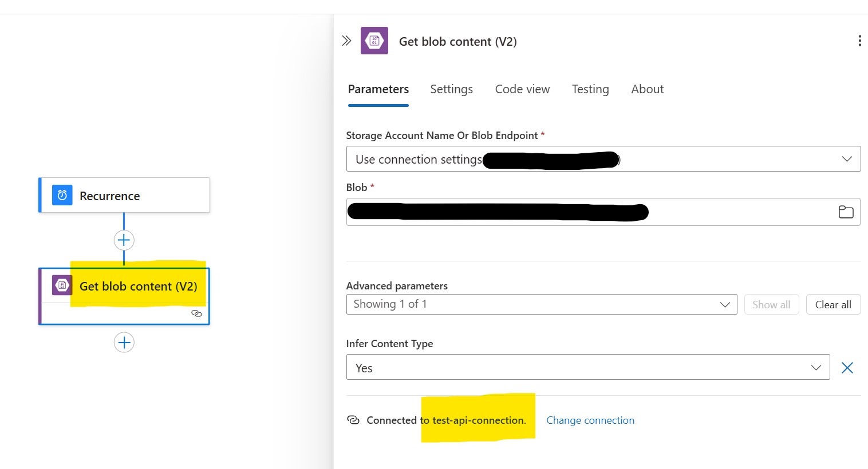Click the Infer Content Type label
Screen dimensions: 868x469
[x=389, y=344]
